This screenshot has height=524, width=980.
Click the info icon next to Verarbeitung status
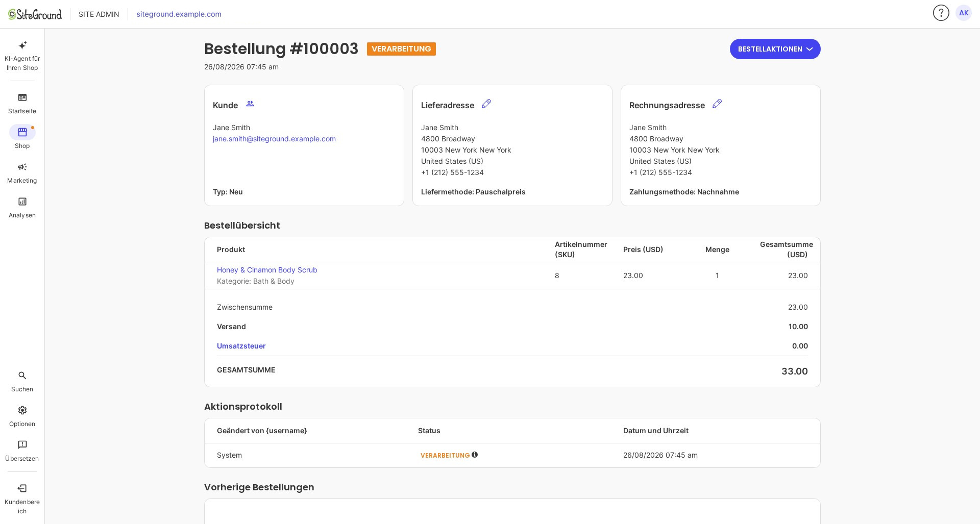475,455
